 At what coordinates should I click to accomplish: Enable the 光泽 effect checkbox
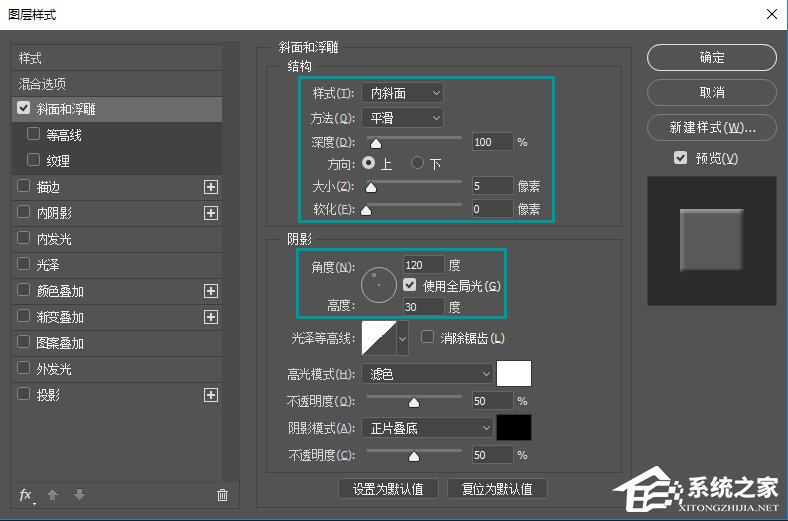tap(24, 264)
